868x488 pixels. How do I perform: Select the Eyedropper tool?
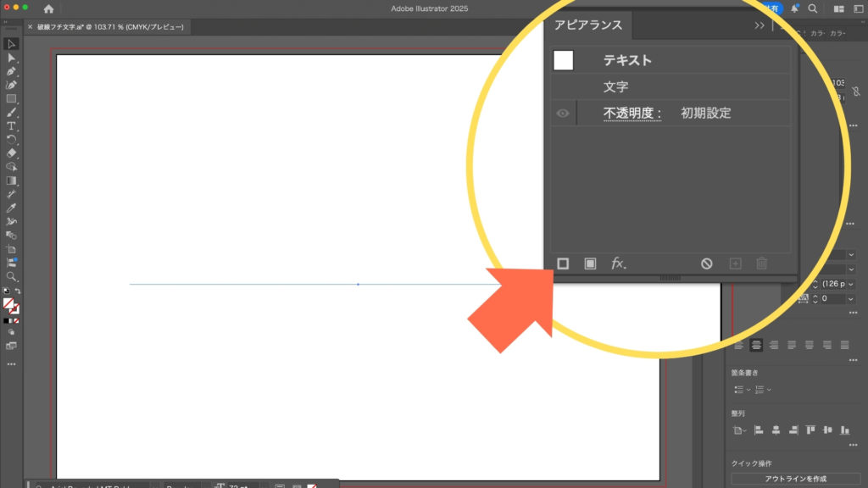pos(12,208)
